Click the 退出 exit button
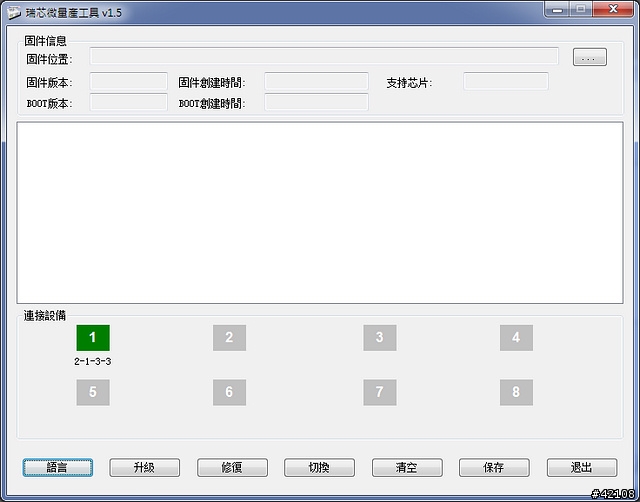 pos(582,467)
